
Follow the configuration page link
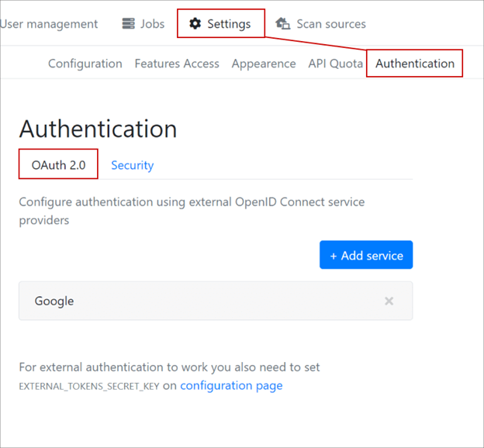click(x=231, y=385)
